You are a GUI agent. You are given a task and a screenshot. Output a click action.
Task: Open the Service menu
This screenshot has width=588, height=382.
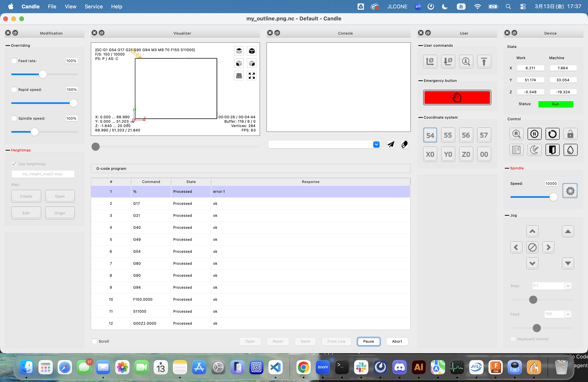click(94, 7)
